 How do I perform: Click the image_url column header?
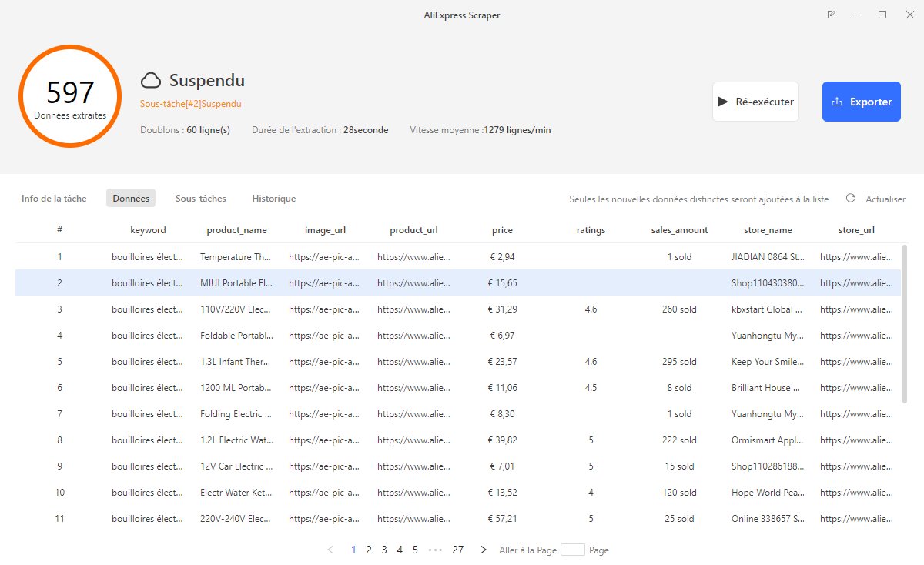pyautogui.click(x=325, y=230)
